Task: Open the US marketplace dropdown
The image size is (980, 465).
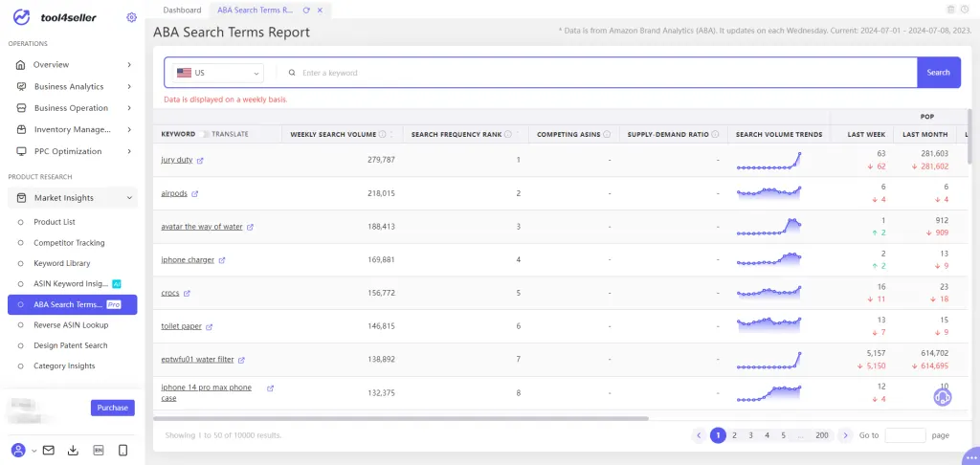Action: point(217,73)
